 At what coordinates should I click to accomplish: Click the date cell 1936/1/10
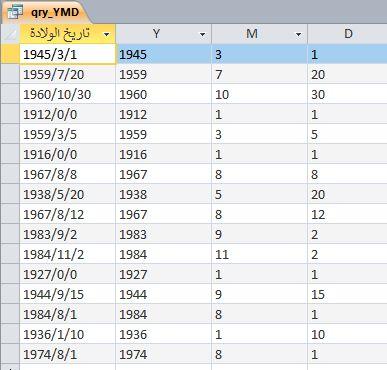[x=68, y=334]
